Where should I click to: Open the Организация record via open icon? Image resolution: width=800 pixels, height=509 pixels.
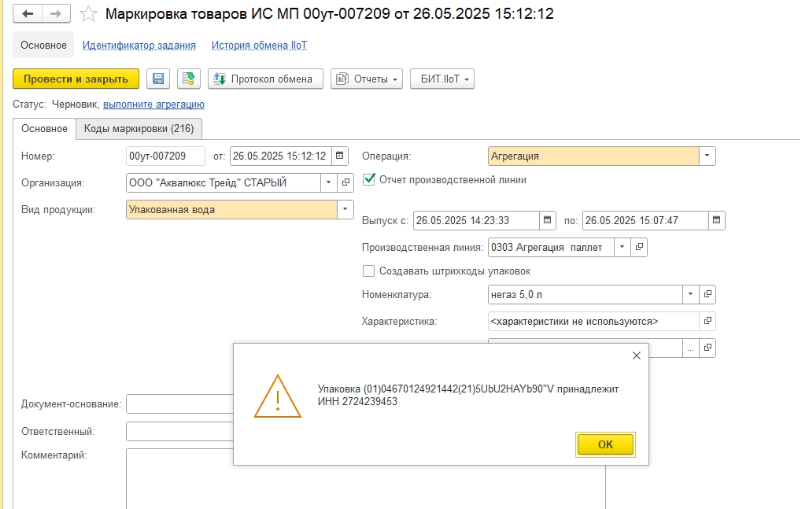346,183
